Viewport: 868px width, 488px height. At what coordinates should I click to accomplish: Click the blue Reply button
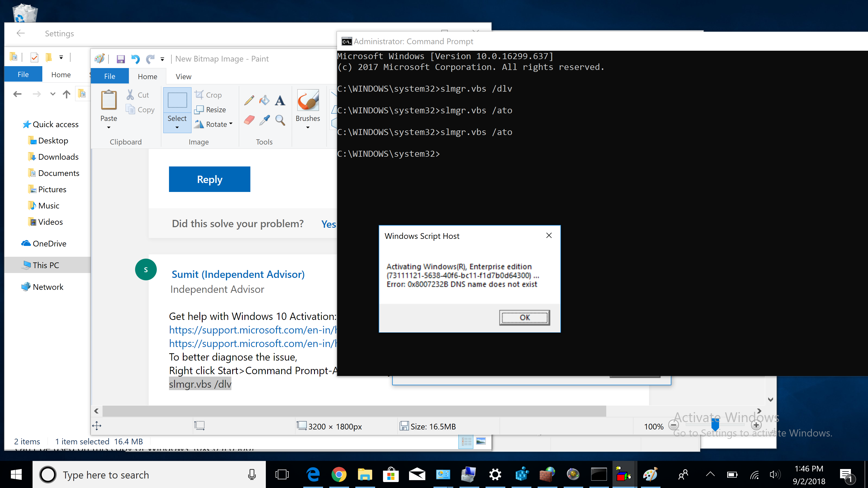210,179
